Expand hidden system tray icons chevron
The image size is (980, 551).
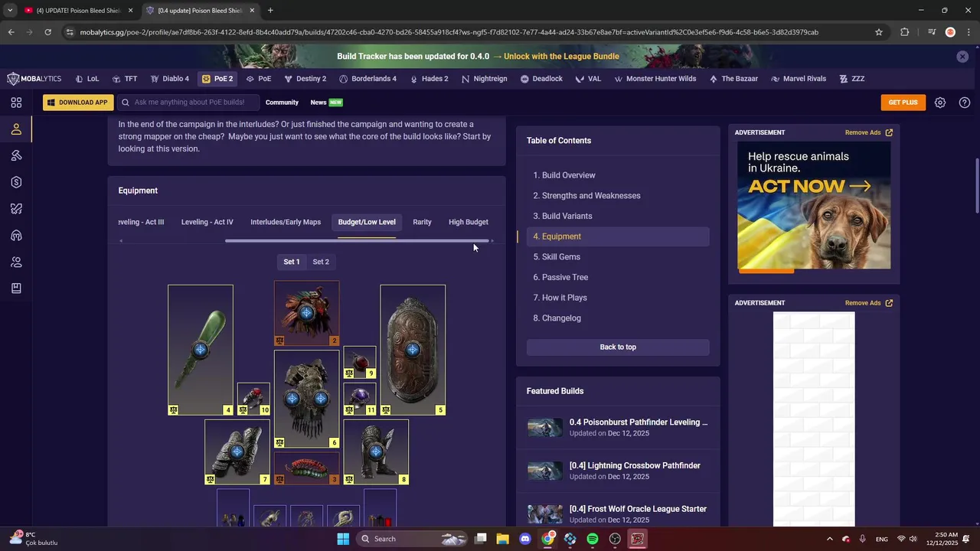pos(829,539)
